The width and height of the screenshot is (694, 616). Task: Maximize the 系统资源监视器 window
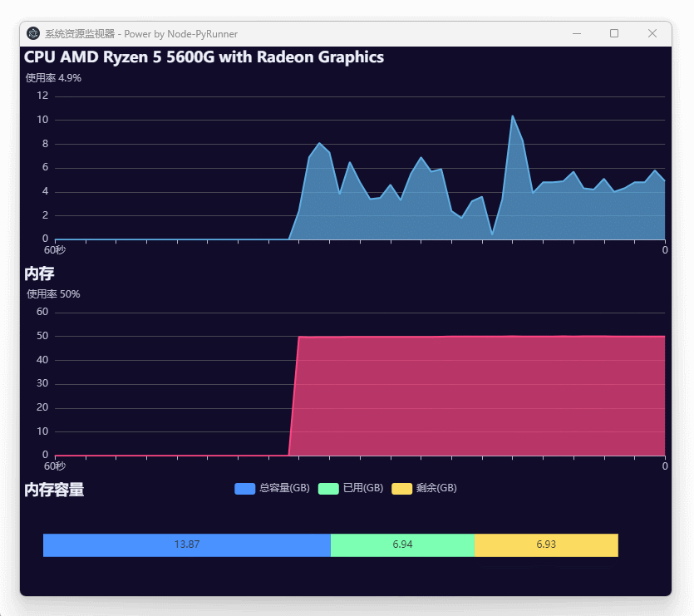[x=614, y=33]
